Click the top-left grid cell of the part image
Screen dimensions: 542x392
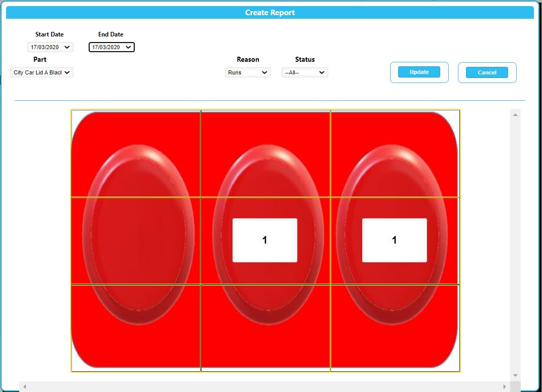click(136, 153)
